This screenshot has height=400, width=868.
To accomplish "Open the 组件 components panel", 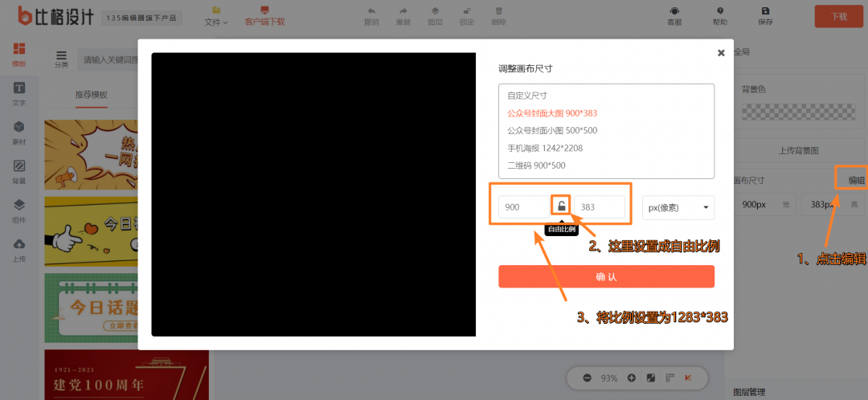I will tap(18, 210).
